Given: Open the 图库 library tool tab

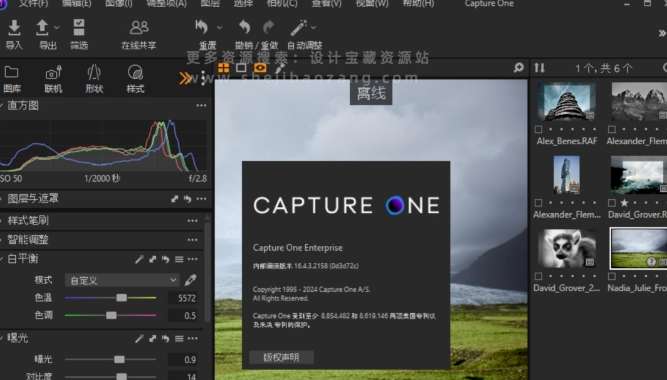Looking at the screenshot, I should 12,79.
